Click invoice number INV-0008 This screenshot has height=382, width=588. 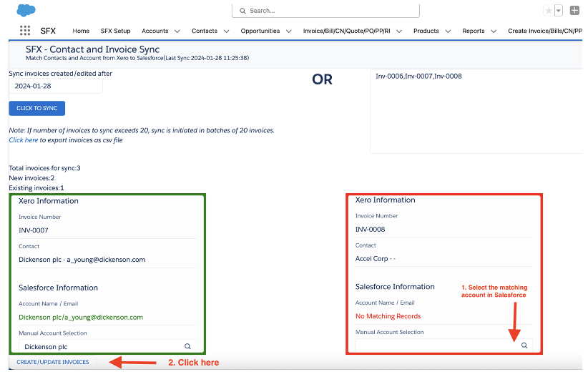click(x=370, y=229)
